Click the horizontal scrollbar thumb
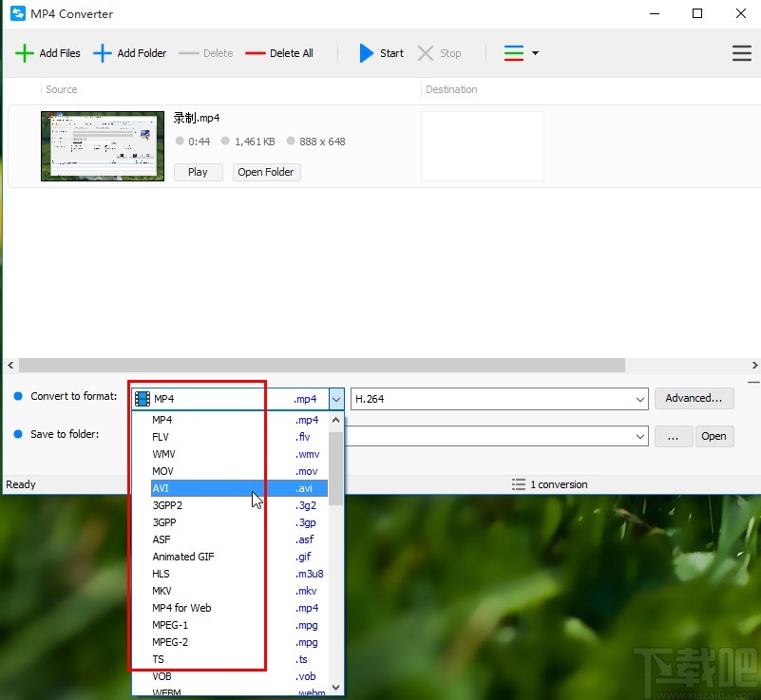761x700 pixels. 322,365
